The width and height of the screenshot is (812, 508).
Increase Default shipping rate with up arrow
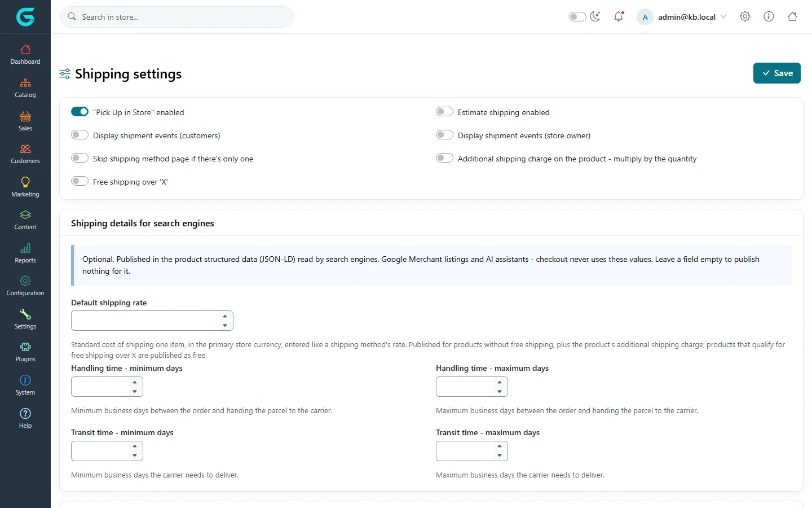point(225,317)
